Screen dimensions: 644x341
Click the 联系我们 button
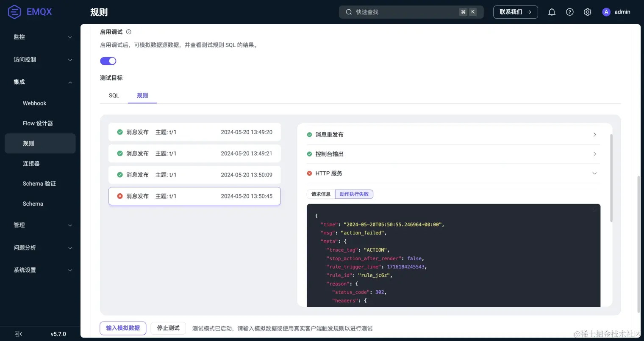coord(515,12)
